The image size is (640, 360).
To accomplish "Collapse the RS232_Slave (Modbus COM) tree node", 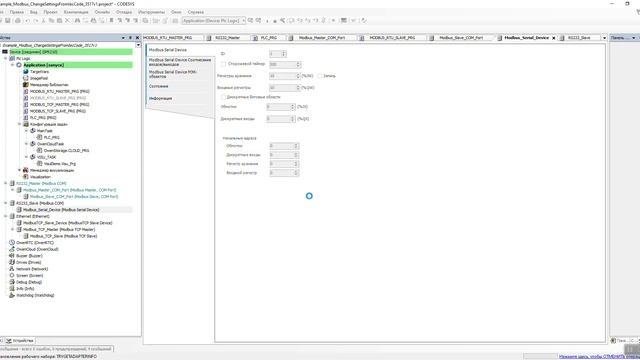I will click(x=6, y=203).
